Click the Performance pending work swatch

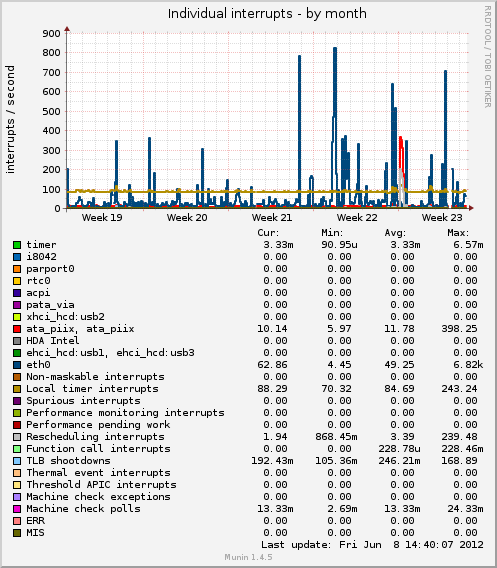[x=17, y=425]
